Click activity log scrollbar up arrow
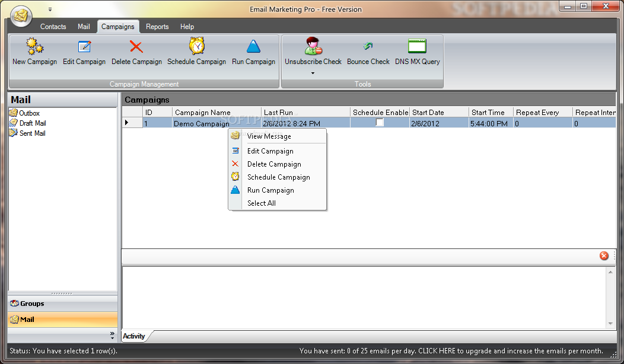 (610, 272)
